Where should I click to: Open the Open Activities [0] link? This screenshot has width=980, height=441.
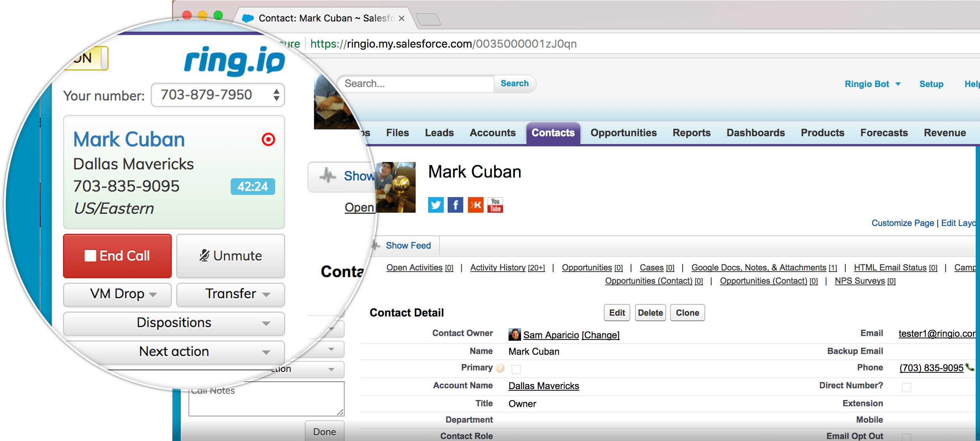point(420,267)
